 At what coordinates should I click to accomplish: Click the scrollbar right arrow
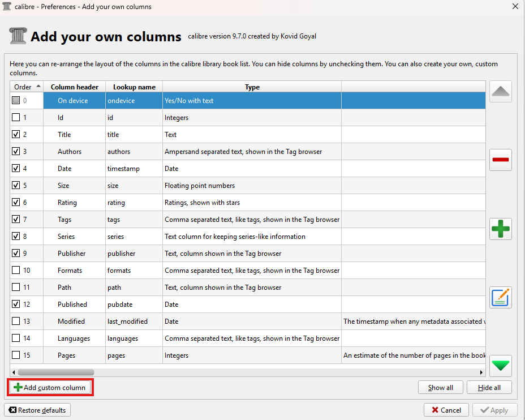click(x=481, y=372)
